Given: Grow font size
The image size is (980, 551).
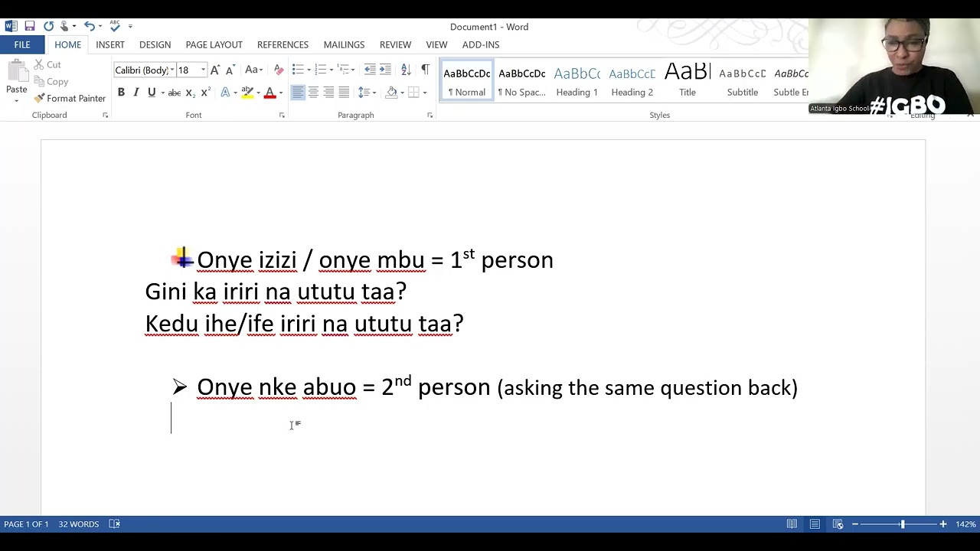Looking at the screenshot, I should point(215,70).
